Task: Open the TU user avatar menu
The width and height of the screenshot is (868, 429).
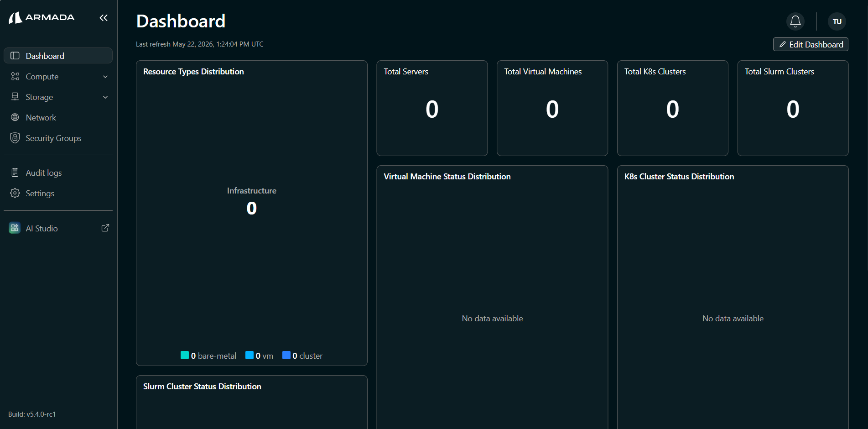Action: click(837, 21)
